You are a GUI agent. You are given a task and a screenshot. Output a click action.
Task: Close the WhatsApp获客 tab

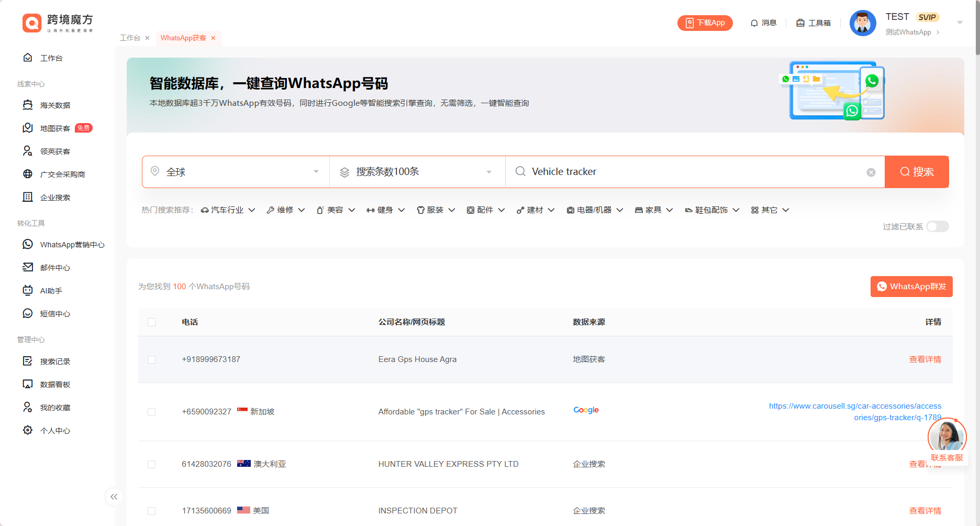pyautogui.click(x=213, y=38)
